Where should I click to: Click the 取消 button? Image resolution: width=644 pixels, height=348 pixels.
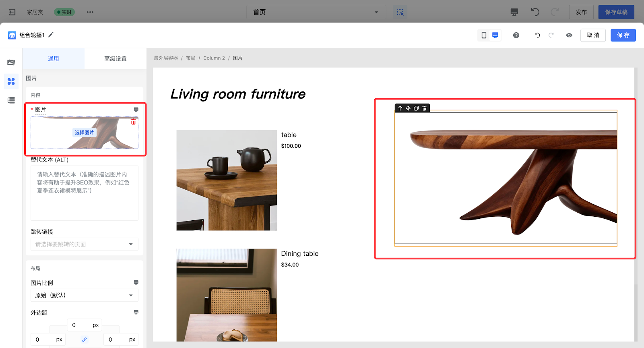click(593, 35)
